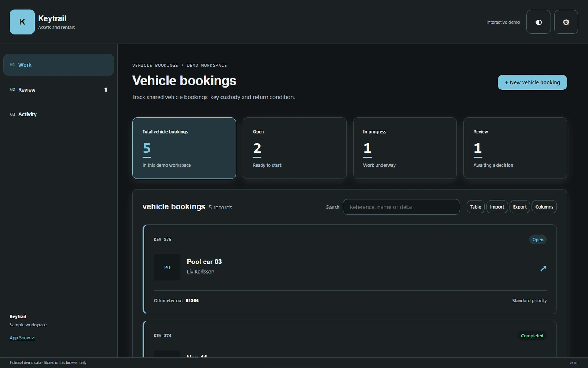588x368 pixels.
Task: Click the v1.0.0 version label
Action: click(x=574, y=363)
